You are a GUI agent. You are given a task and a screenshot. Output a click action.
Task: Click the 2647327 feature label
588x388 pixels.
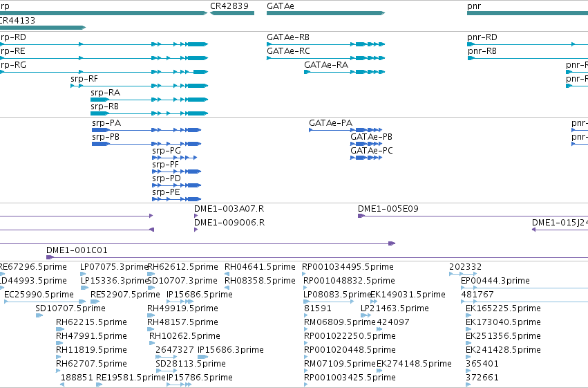(x=175, y=350)
